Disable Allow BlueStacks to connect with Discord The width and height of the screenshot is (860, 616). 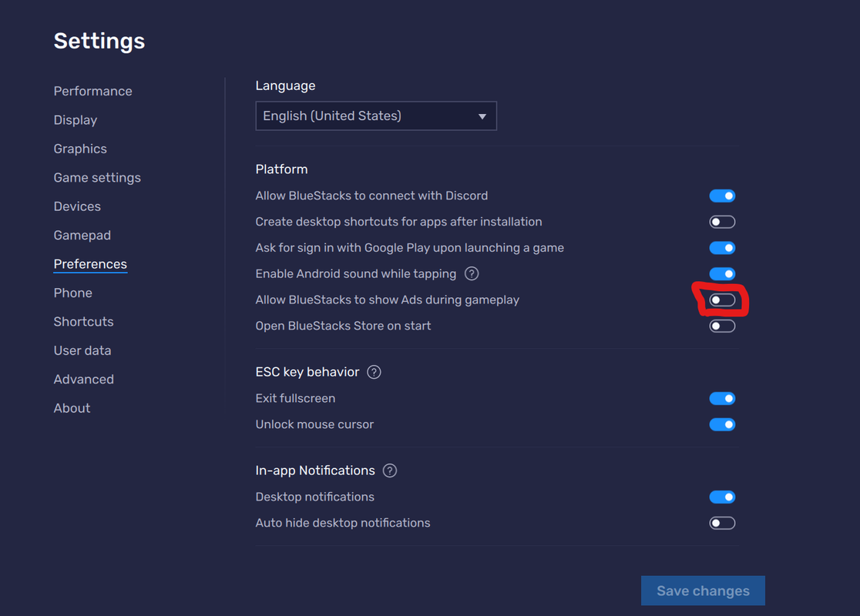tap(722, 196)
